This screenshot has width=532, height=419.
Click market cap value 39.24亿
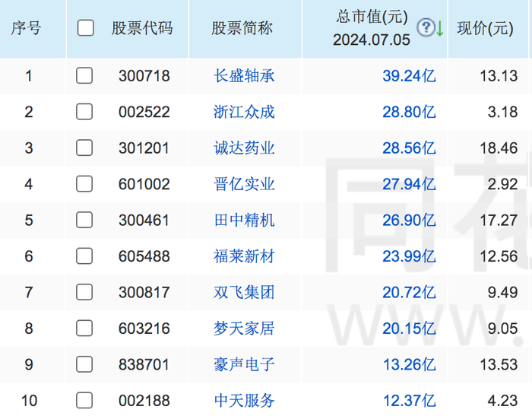click(x=409, y=75)
